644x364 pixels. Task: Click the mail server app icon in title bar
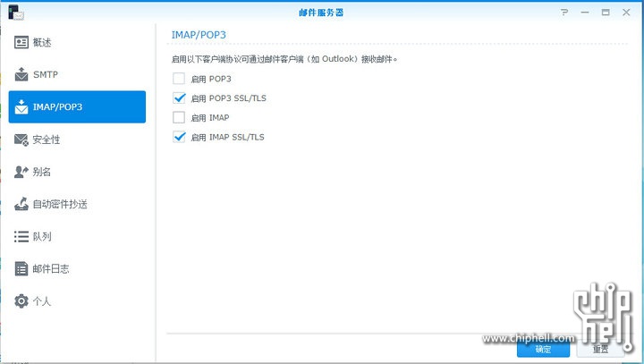pos(15,12)
